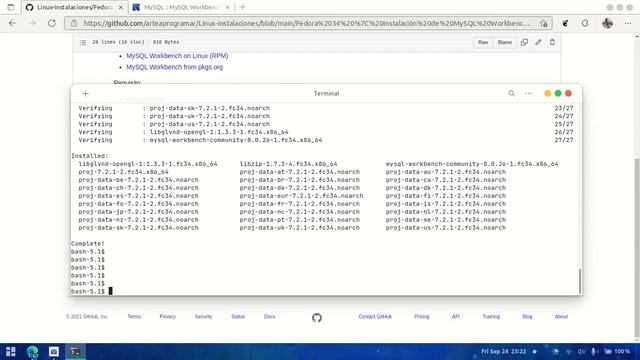Open the Pricing footer link
Viewport: 640px width, 360px height.
(x=422, y=316)
